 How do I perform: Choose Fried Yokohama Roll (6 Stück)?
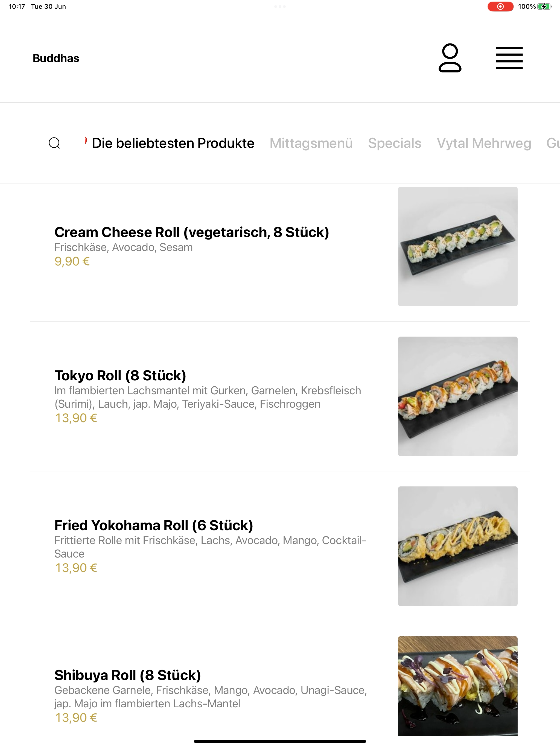[x=280, y=546]
